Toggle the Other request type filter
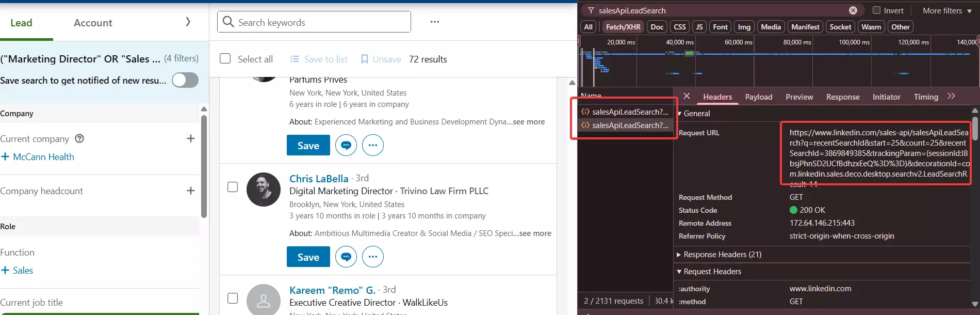The image size is (980, 315). click(x=900, y=27)
